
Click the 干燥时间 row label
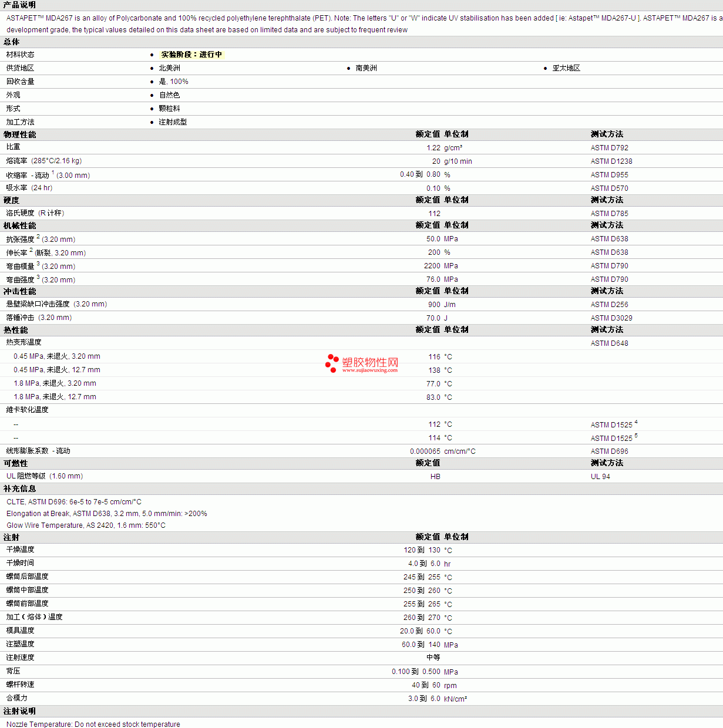tap(20, 563)
